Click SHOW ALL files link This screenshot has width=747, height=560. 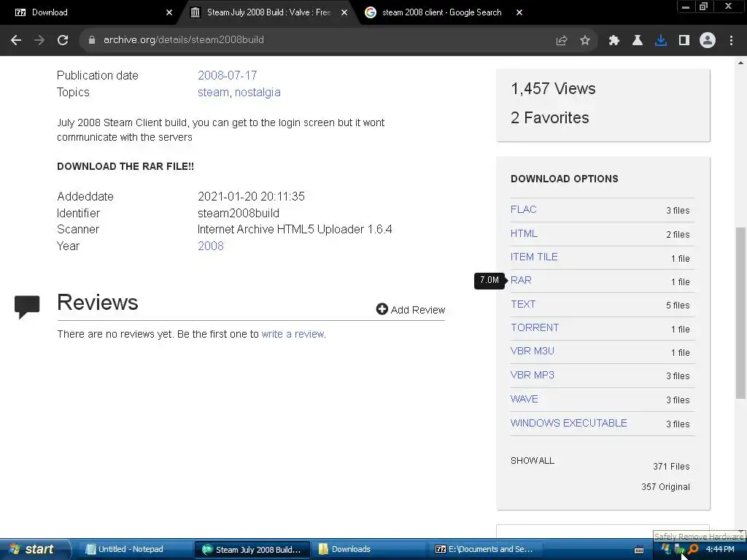(532, 461)
